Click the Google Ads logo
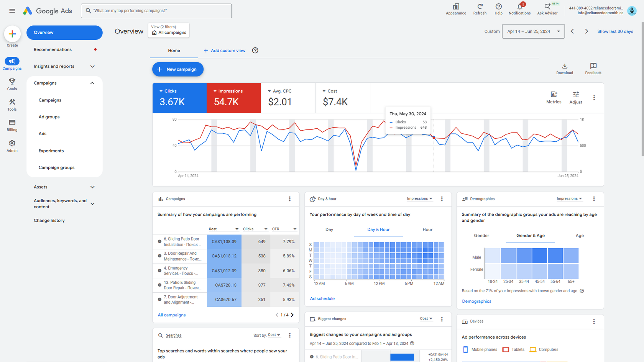Viewport: 644px width, 362px height. [x=48, y=11]
